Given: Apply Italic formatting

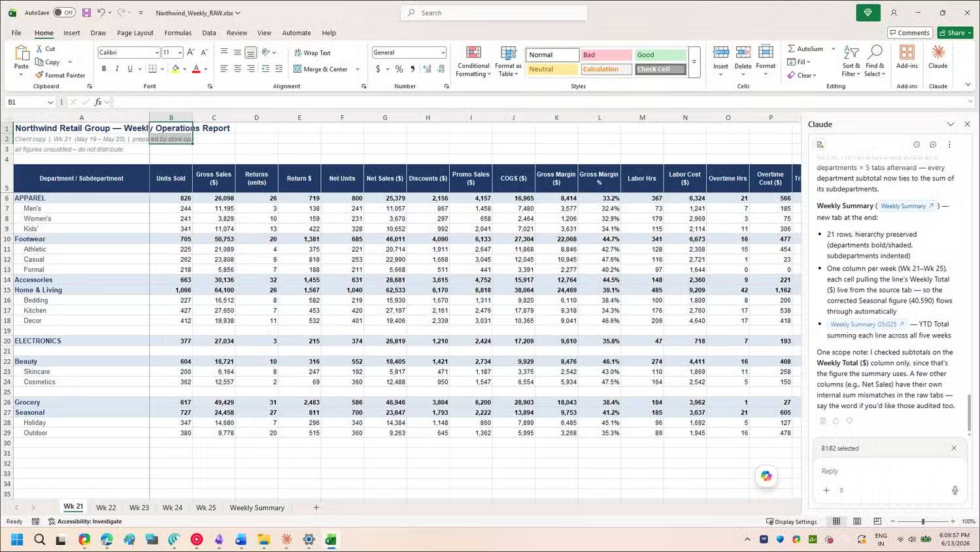Looking at the screenshot, I should point(117,69).
